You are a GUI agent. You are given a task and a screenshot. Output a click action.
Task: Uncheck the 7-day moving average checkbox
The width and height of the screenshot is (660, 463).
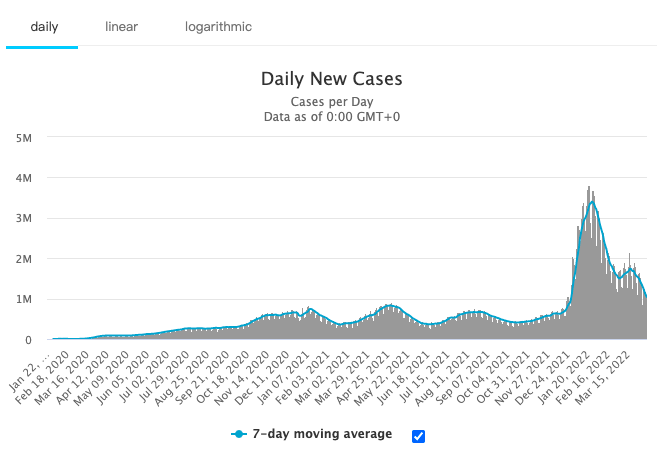pos(418,435)
